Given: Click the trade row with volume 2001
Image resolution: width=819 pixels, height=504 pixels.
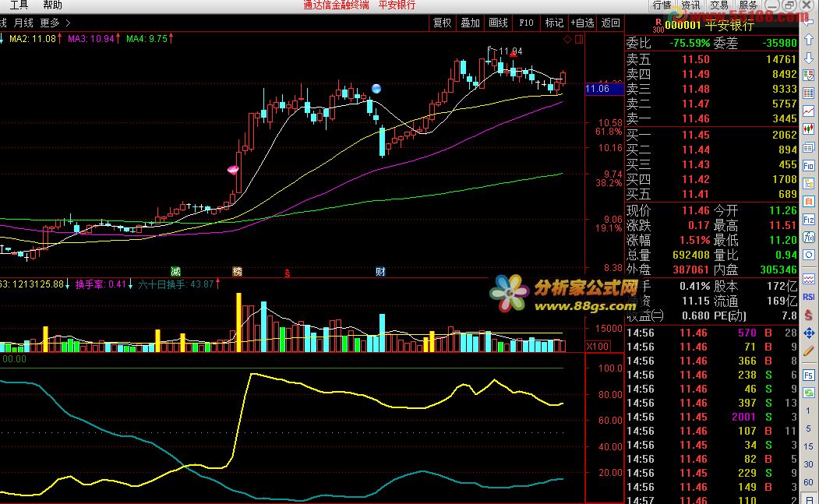Looking at the screenshot, I should point(711,417).
